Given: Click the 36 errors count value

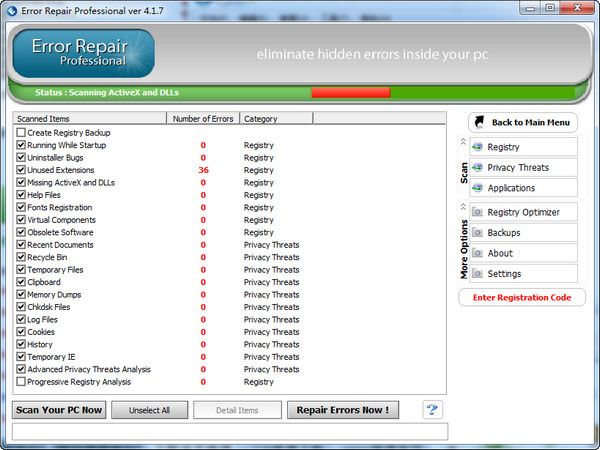Looking at the screenshot, I should point(203,170).
